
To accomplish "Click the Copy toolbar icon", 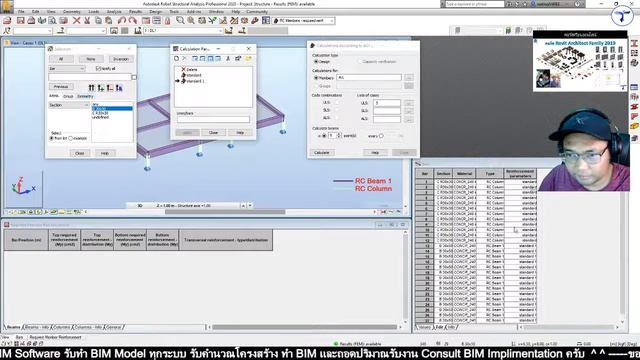I will [98, 20].
